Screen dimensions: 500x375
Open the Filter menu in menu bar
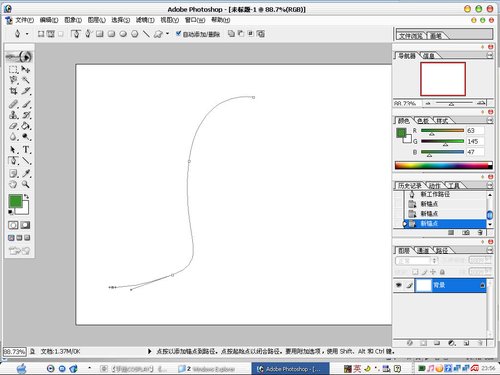click(x=145, y=20)
